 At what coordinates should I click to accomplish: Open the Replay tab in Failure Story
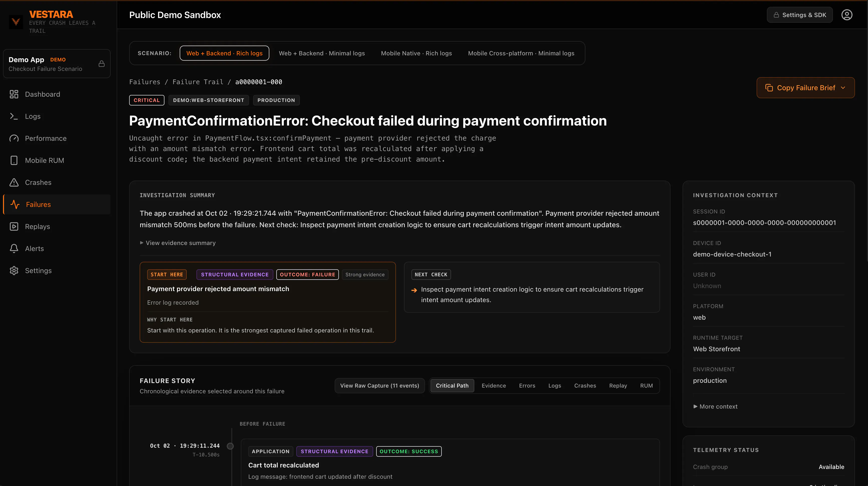tap(618, 386)
